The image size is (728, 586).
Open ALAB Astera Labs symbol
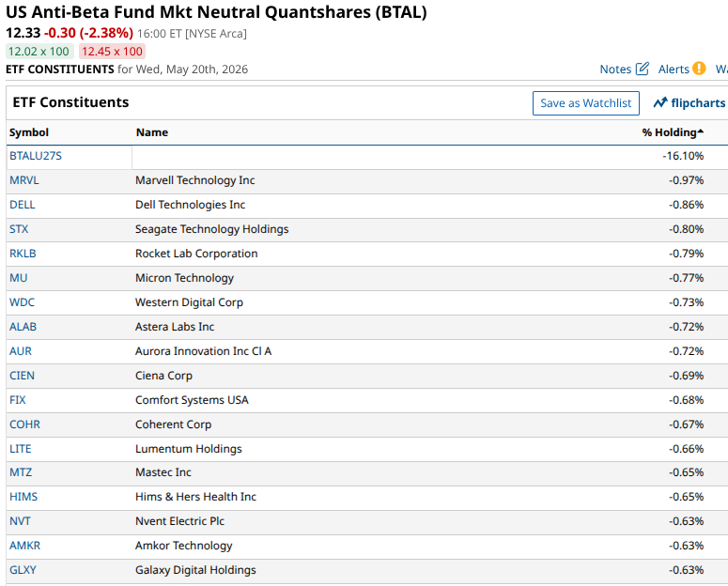coord(23,327)
